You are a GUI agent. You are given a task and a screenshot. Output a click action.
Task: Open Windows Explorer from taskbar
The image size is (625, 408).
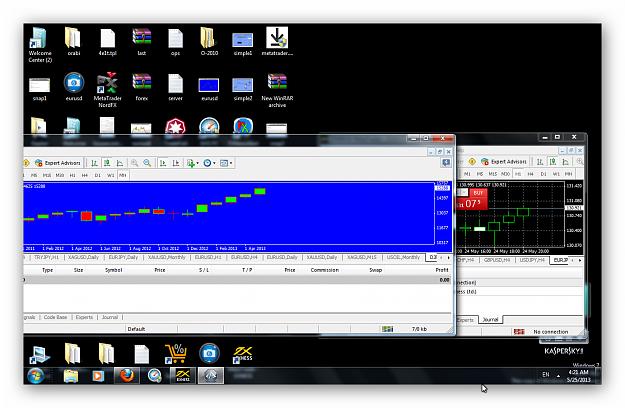tap(71, 375)
